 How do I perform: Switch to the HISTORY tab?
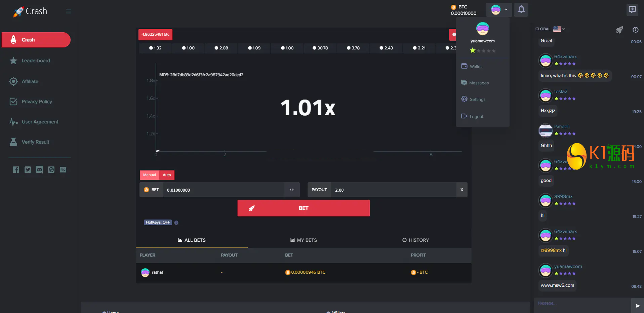[415, 240]
